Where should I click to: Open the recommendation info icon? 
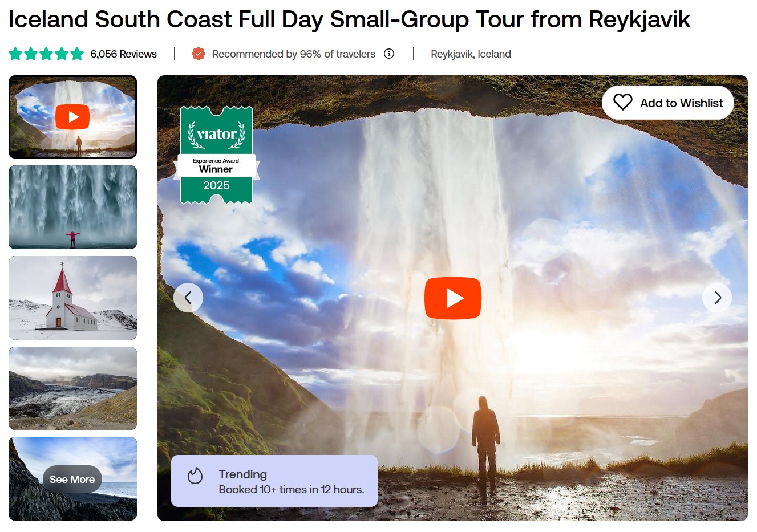[x=389, y=54]
